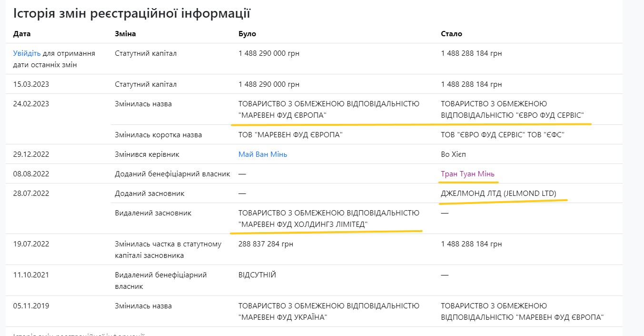
Task: Click the "Увійдіть" login link
Action: pos(27,53)
